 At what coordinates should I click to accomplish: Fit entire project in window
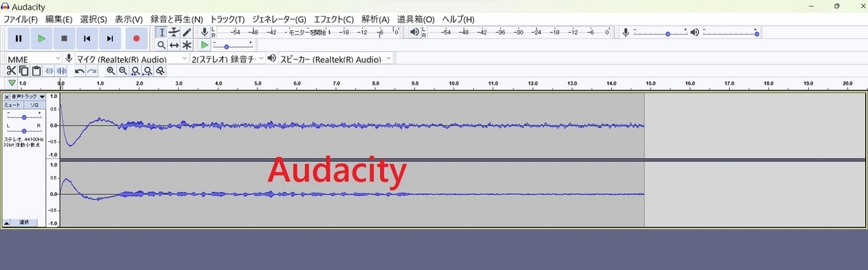tap(148, 70)
